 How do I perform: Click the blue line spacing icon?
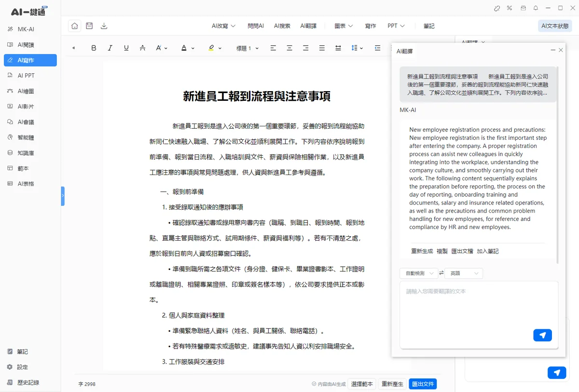[354, 48]
